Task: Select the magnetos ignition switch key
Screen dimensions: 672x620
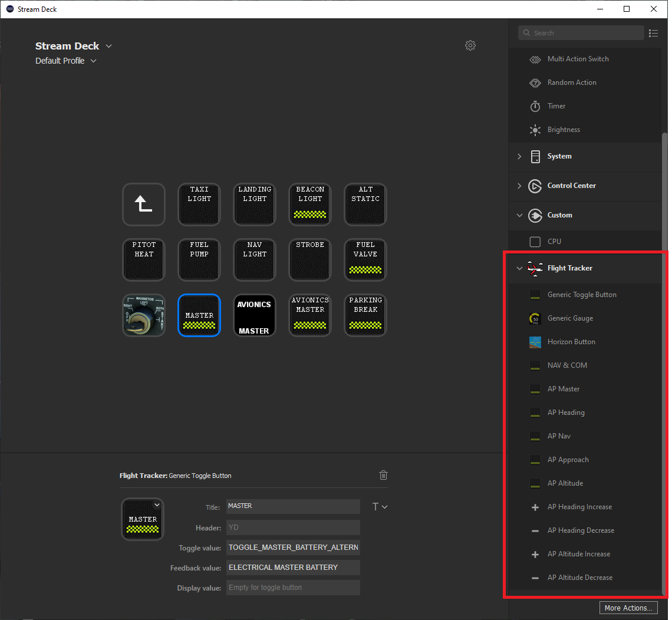Action: [x=144, y=315]
